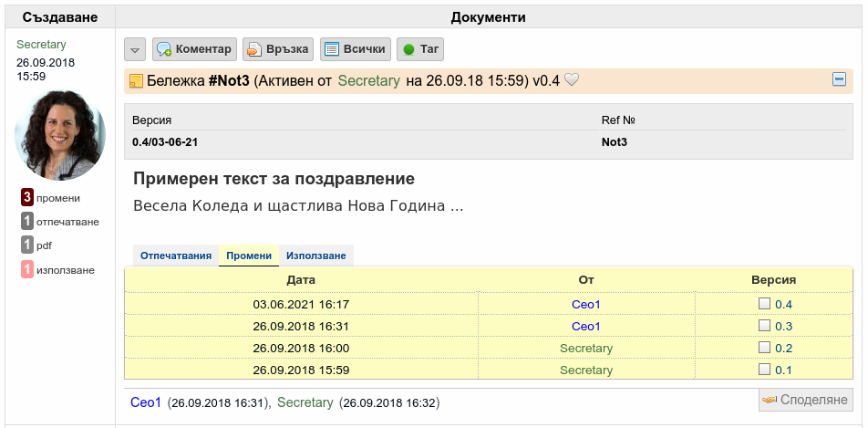Open the toolbar dropdown arrow button
This screenshot has width=868, height=428.
[135, 49]
